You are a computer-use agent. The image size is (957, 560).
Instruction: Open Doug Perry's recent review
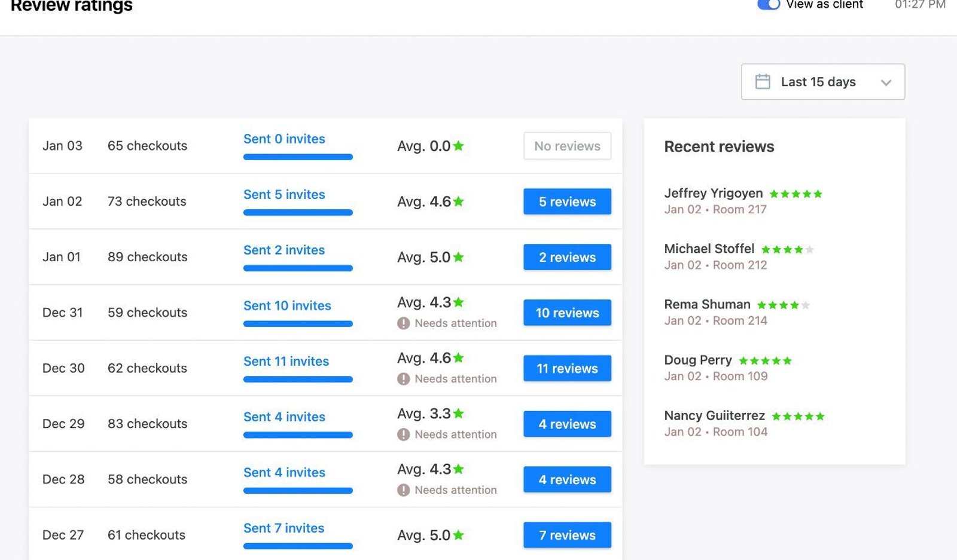tap(729, 368)
